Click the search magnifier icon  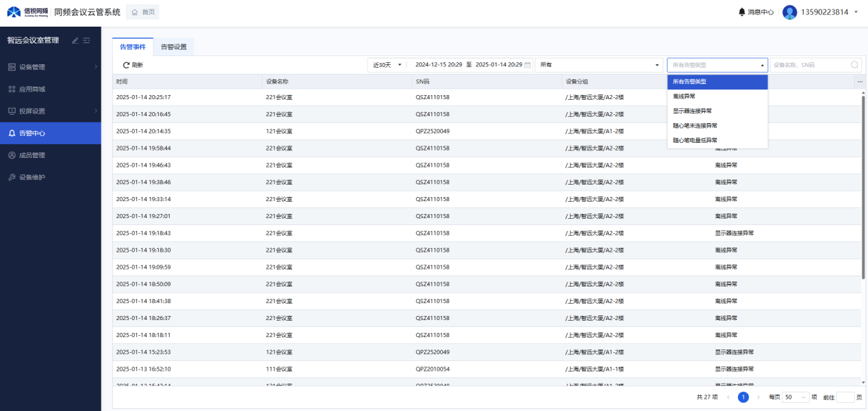(x=854, y=65)
